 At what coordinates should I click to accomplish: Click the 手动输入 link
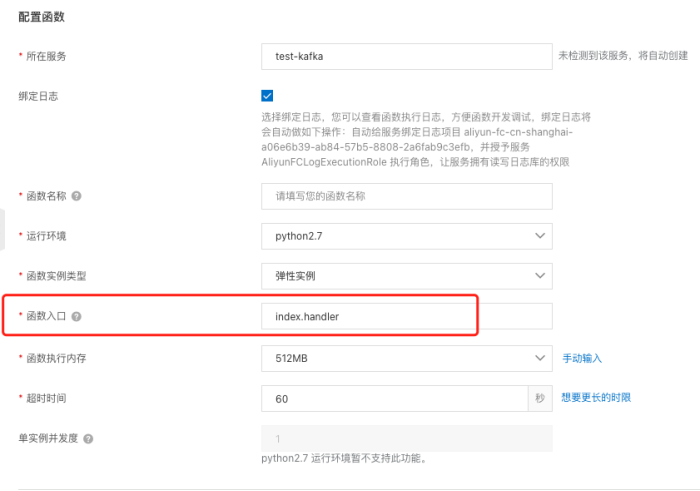tap(582, 358)
